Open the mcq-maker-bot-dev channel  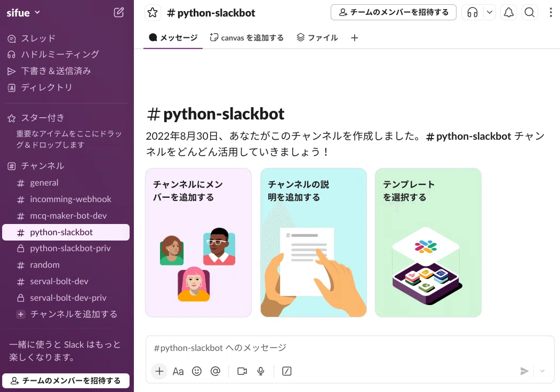(66, 215)
